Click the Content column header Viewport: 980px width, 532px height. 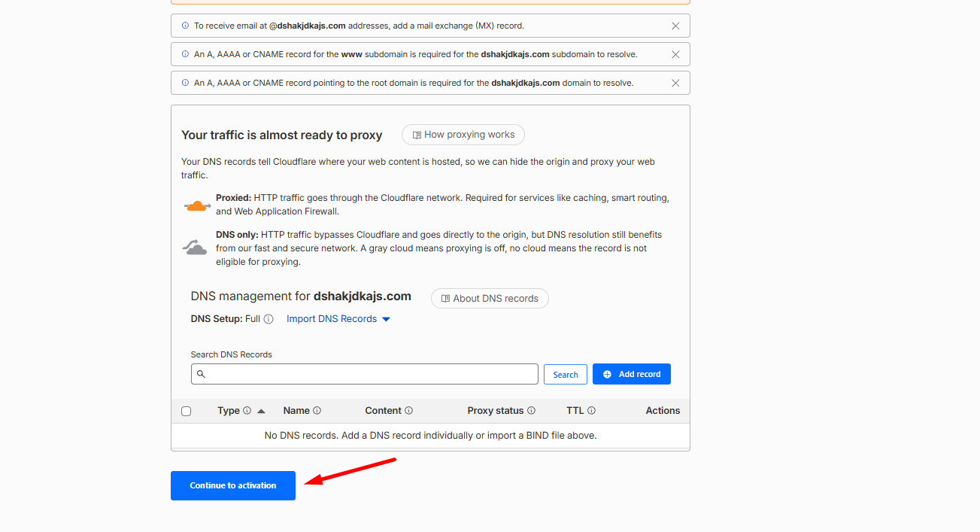tap(384, 411)
